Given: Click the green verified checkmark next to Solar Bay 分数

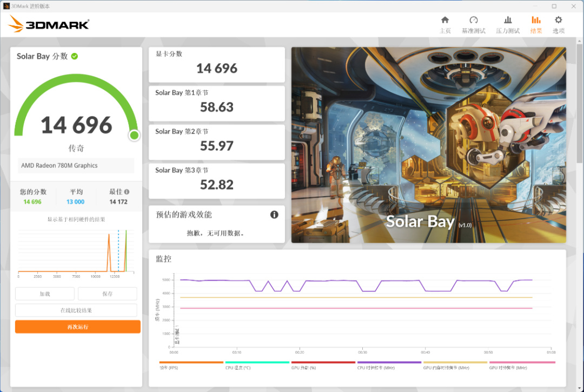Looking at the screenshot, I should 75,56.
